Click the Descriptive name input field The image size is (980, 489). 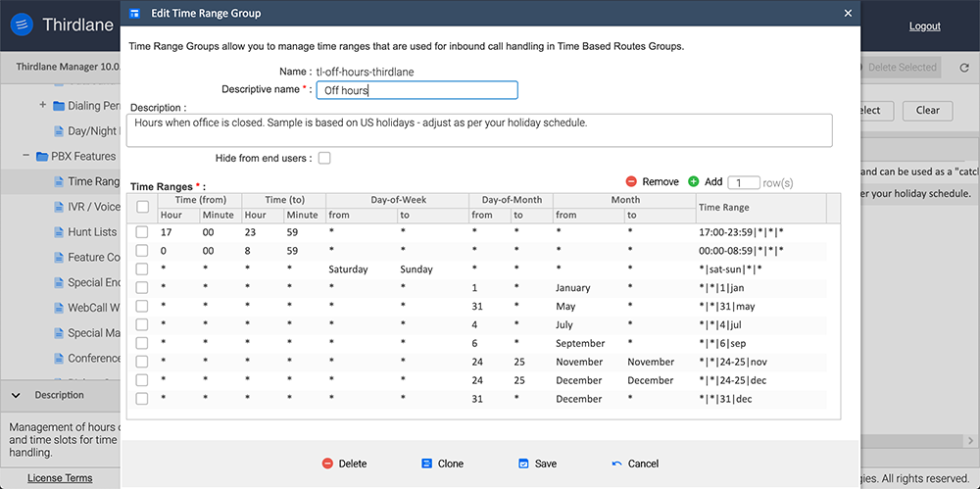point(416,90)
